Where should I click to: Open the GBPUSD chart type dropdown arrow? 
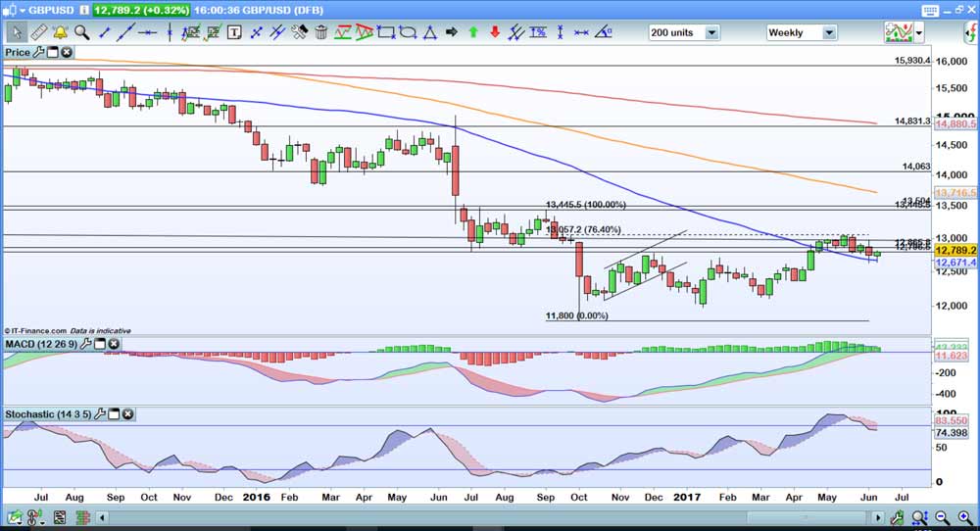23,11
